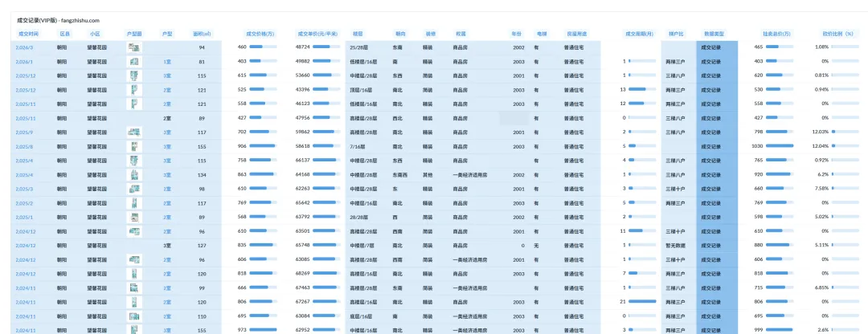
Task: Click transaction period bar beside 21
Action: [642, 301]
